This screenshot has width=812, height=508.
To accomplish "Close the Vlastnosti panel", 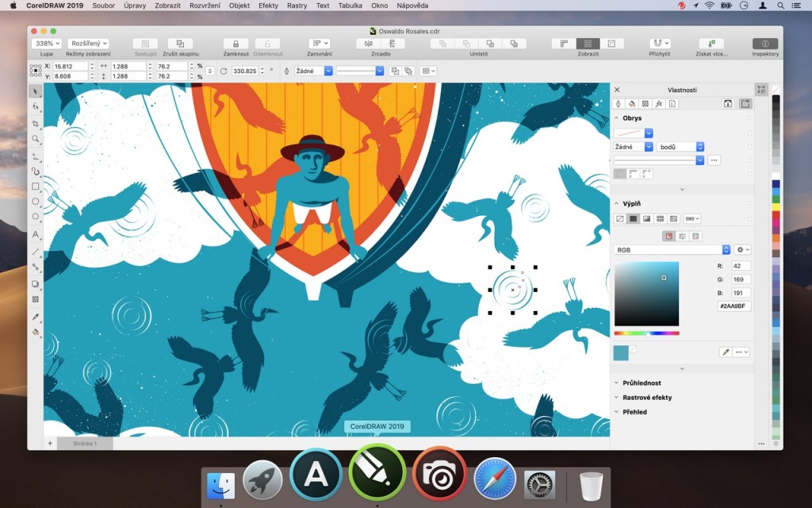I will point(617,90).
